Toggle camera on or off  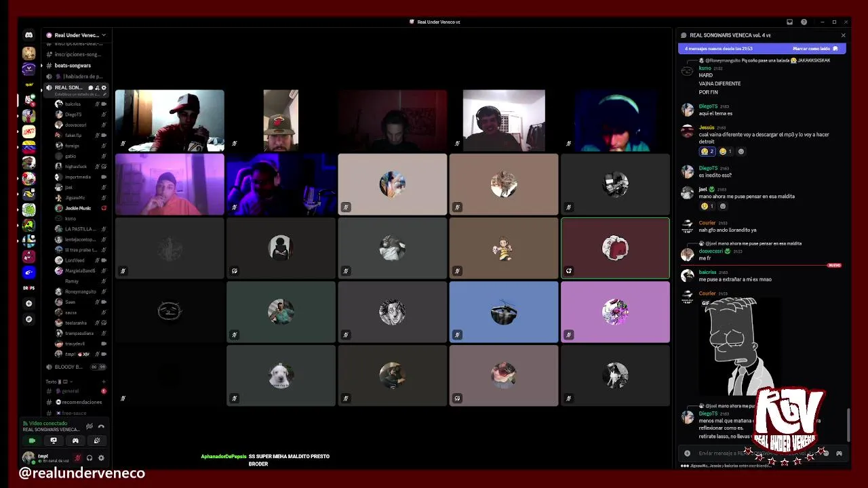click(32, 441)
